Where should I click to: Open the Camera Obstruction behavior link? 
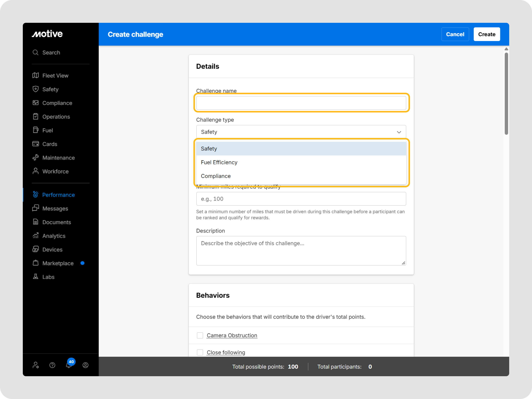point(232,335)
